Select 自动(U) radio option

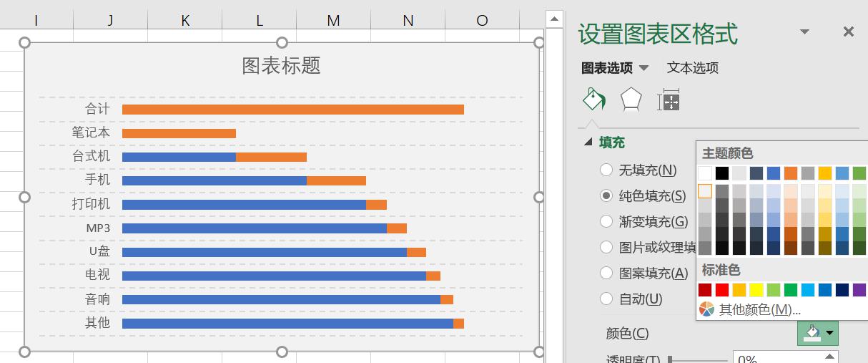pos(606,299)
